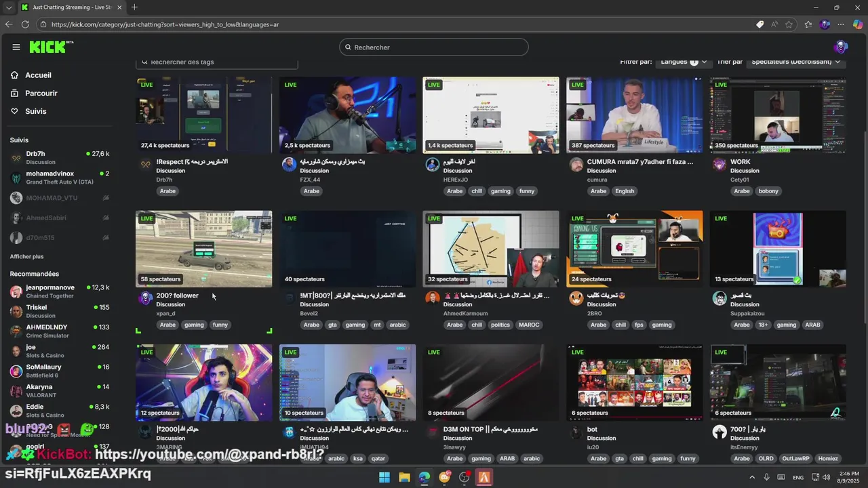Open the Drb7h stream thumbnail with 27,4 k spectateurs
Image resolution: width=868 pixels, height=488 pixels.
pos(203,115)
